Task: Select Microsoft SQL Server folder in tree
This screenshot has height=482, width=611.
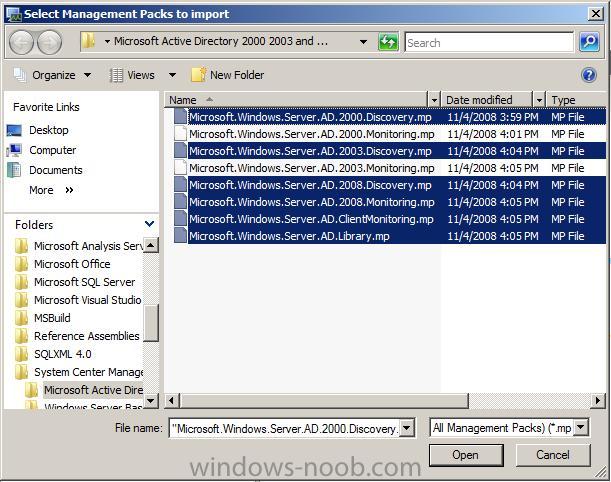Action: click(85, 282)
